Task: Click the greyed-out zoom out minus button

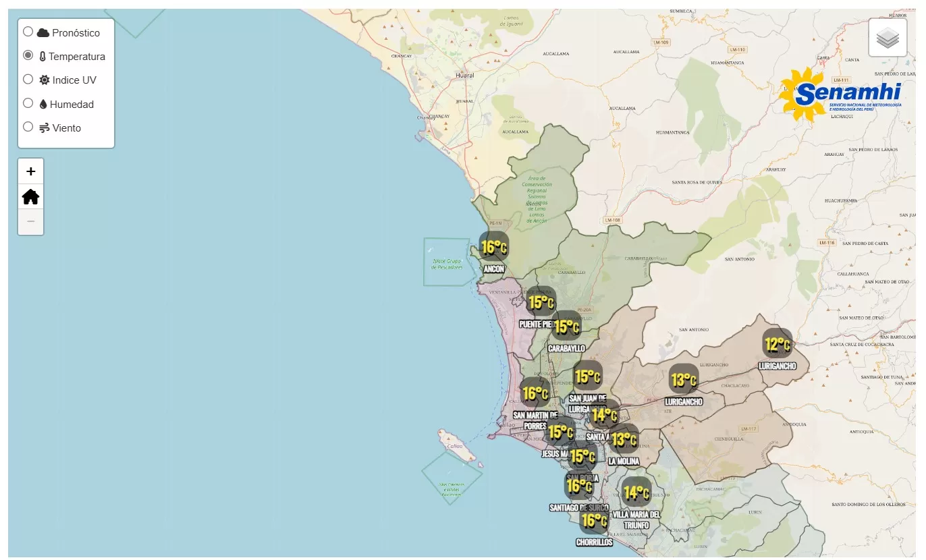Action: 30,222
